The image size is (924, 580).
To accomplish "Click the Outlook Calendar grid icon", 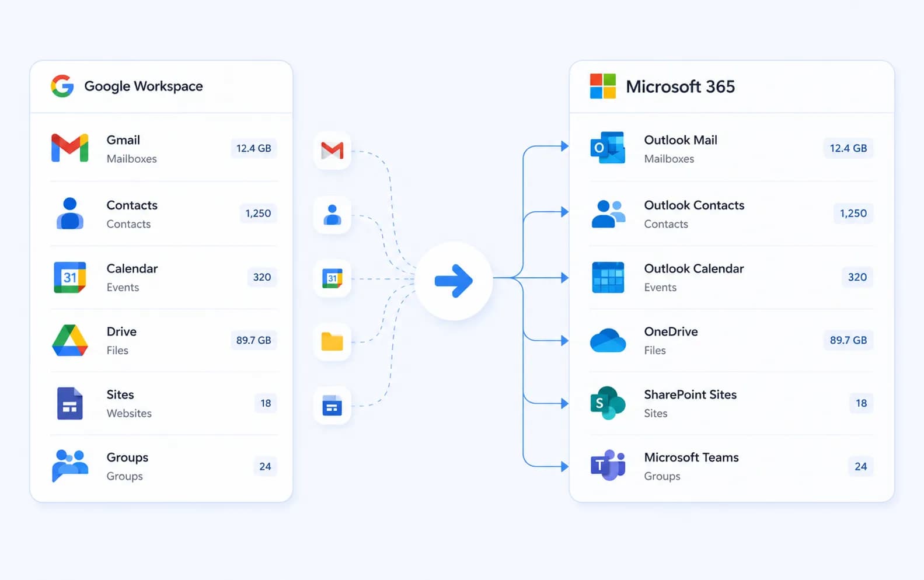I will coord(608,277).
